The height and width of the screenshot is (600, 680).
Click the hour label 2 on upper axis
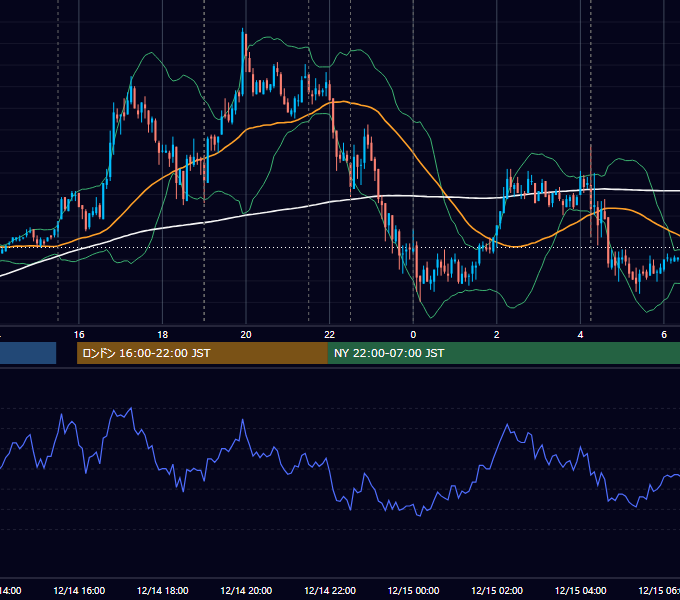click(497, 334)
